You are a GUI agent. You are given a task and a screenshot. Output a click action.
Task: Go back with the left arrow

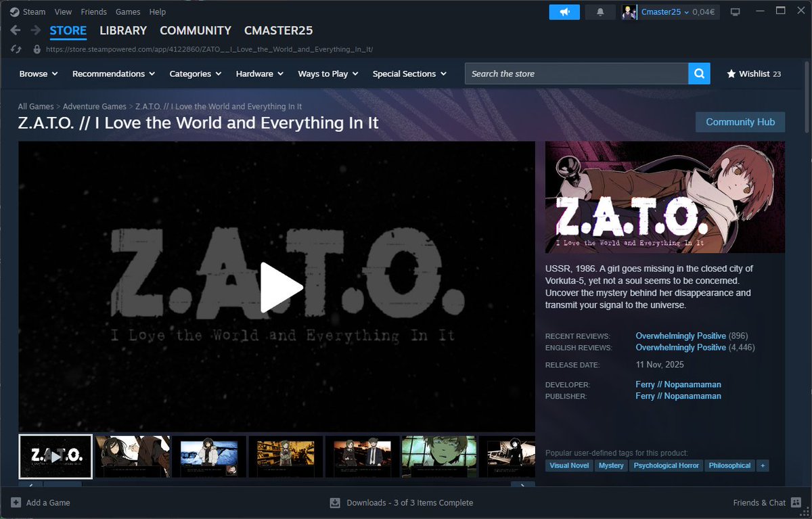point(15,30)
